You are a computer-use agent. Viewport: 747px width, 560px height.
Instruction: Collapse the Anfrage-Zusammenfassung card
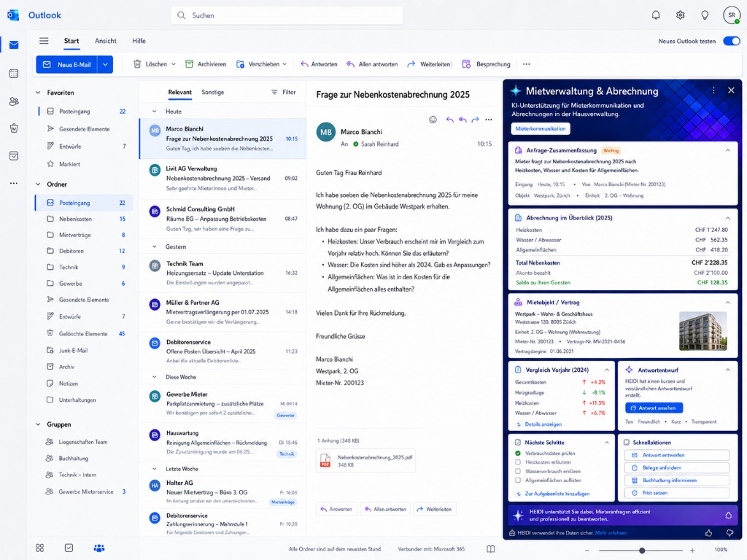click(x=727, y=150)
